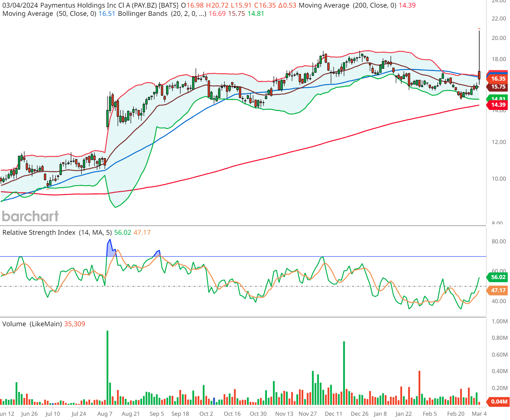Click the tallest volume bar near Aug 7
Image resolution: width=510 pixels, height=420 pixels.
click(x=107, y=367)
